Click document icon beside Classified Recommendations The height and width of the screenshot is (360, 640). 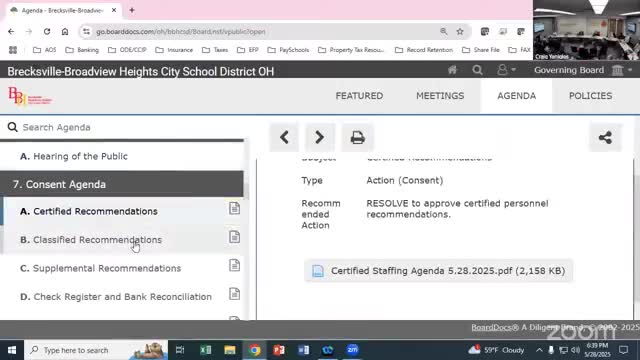(234, 237)
